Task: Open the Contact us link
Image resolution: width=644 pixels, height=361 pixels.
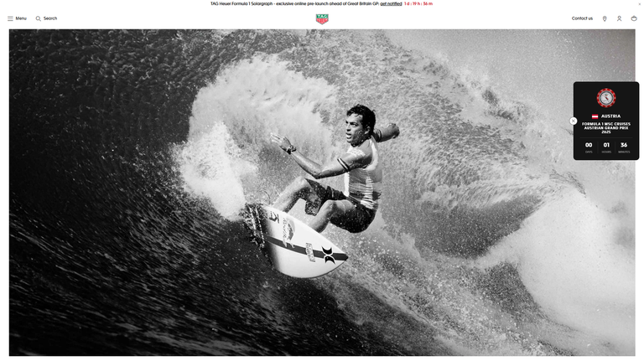Action: pyautogui.click(x=582, y=18)
